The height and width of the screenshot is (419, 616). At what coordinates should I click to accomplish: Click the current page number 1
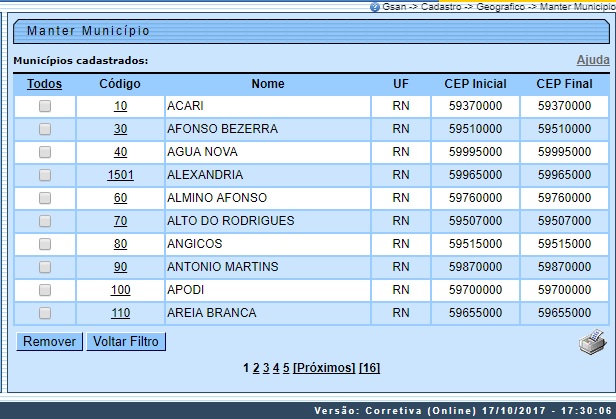246,368
